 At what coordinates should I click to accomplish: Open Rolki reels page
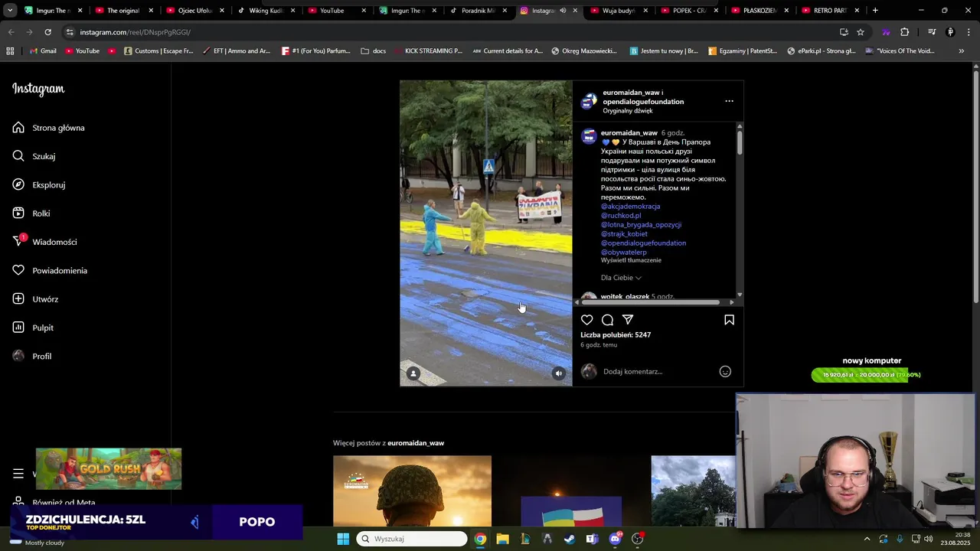31,214
